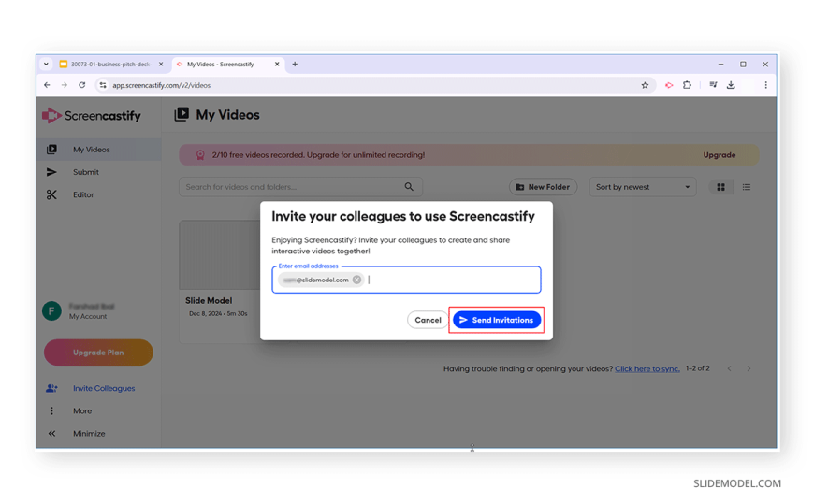The height and width of the screenshot is (504, 814).
Task: Switch to grid view
Action: tap(720, 187)
